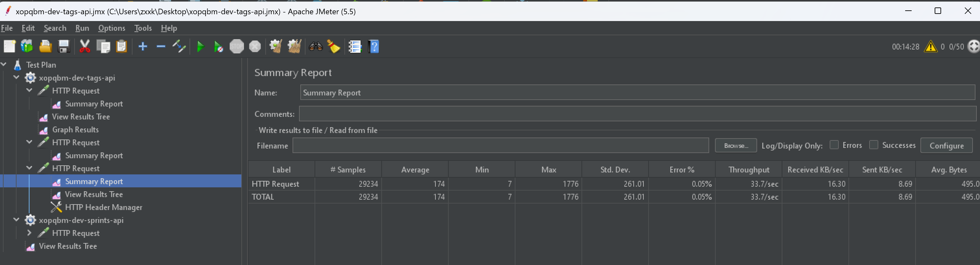The height and width of the screenshot is (265, 980).
Task: Open the Help menu
Action: [169, 28]
